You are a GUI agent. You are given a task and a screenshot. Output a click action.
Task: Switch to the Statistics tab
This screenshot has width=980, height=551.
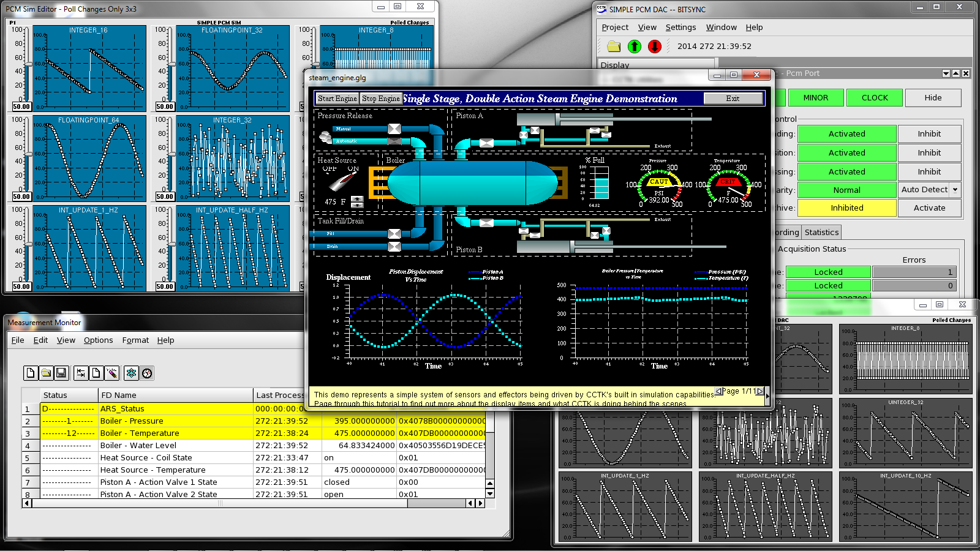[x=821, y=233]
